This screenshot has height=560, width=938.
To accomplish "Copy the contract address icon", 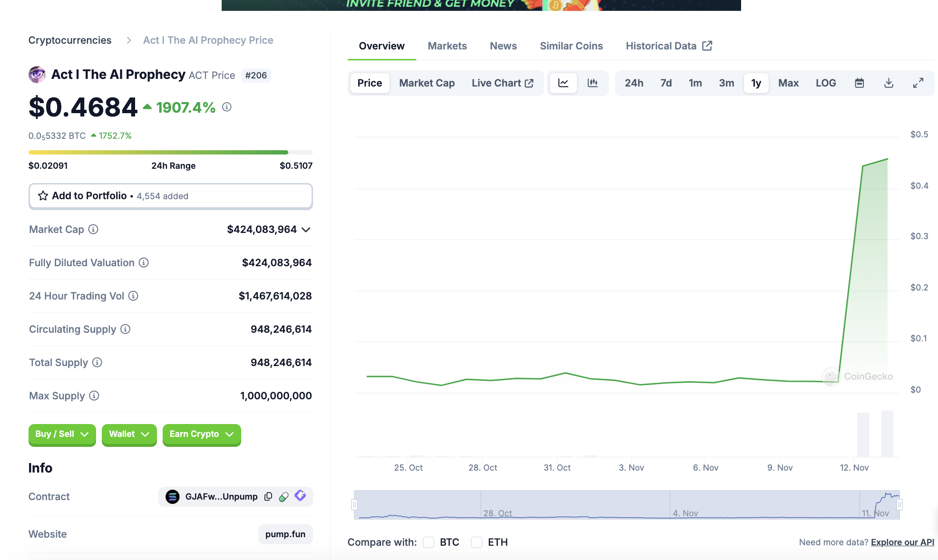I will [268, 496].
